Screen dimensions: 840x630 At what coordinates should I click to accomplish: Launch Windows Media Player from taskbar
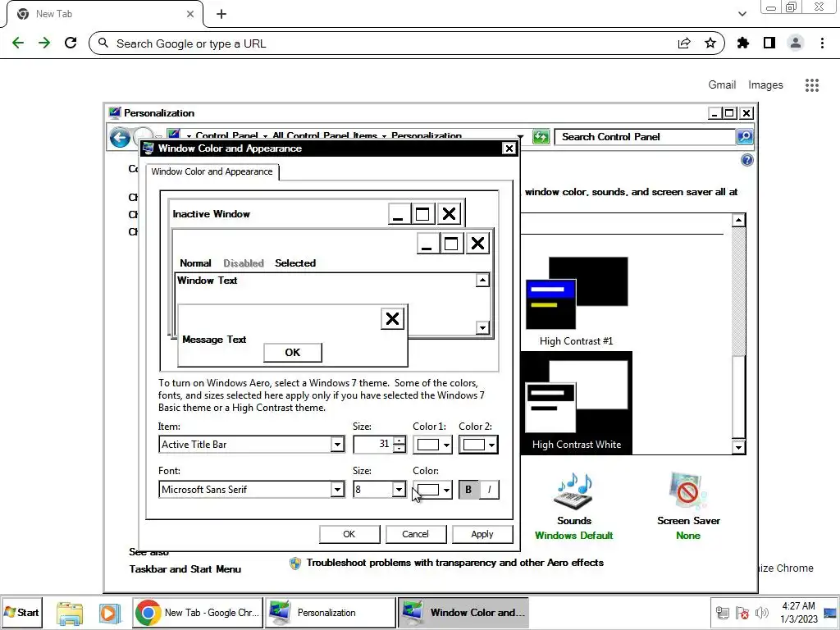(110, 613)
